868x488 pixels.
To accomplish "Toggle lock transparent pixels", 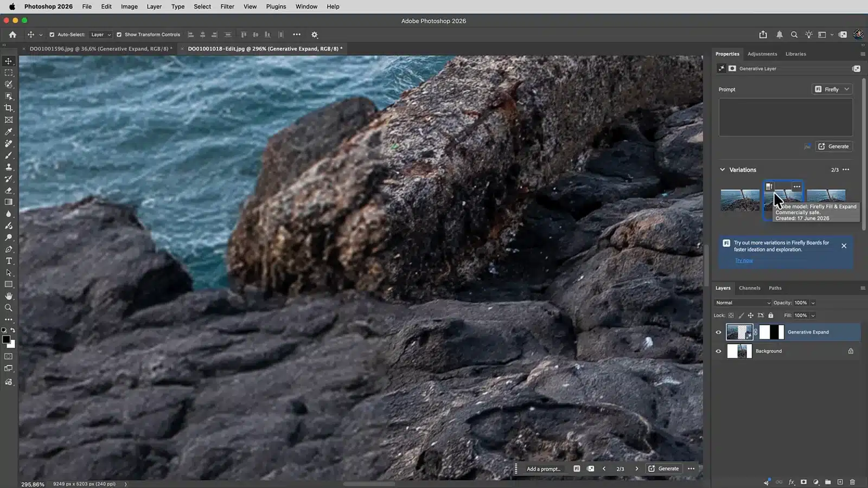I will (x=731, y=316).
